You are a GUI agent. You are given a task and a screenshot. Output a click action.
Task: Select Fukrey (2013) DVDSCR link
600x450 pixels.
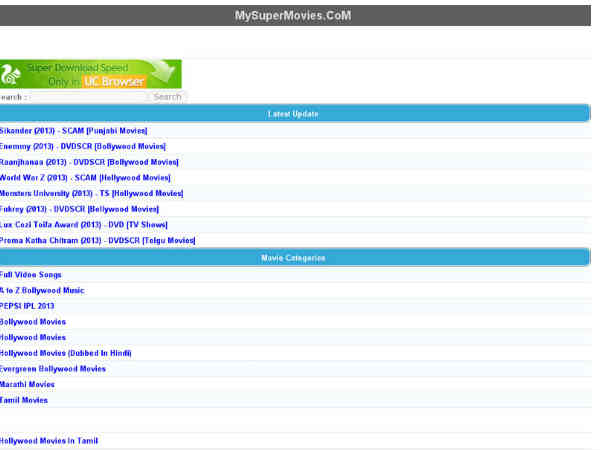click(x=80, y=209)
